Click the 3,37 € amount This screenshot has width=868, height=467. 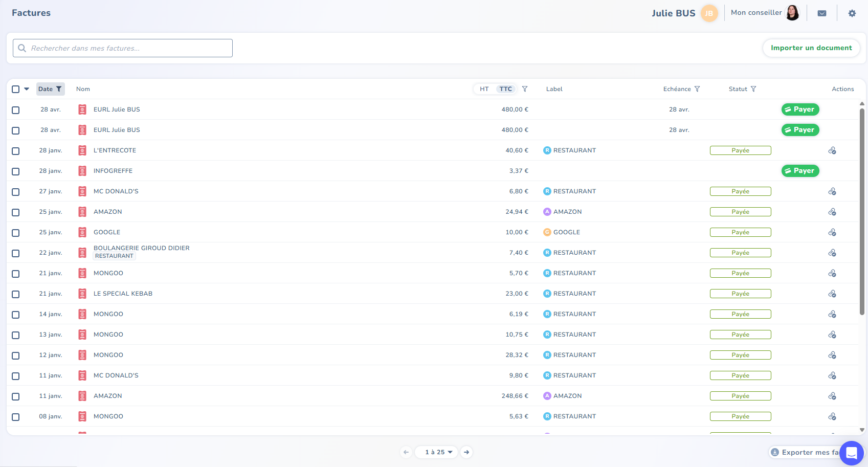point(519,171)
